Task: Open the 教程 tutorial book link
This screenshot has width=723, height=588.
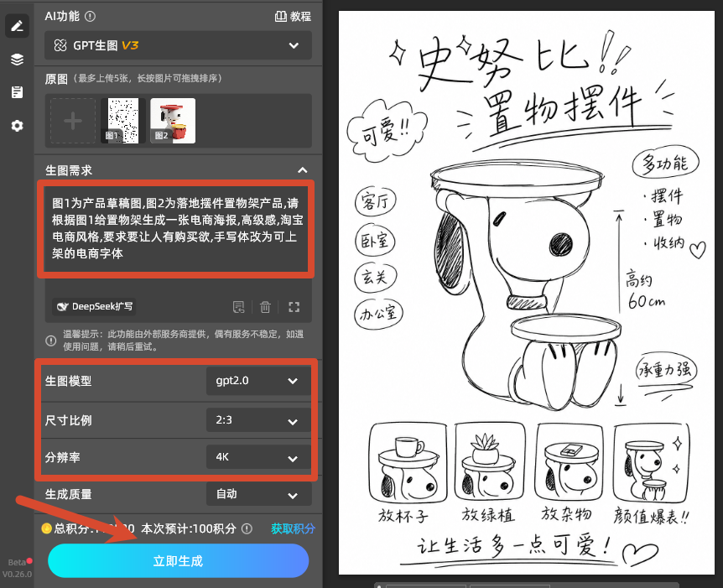Action: tap(293, 17)
